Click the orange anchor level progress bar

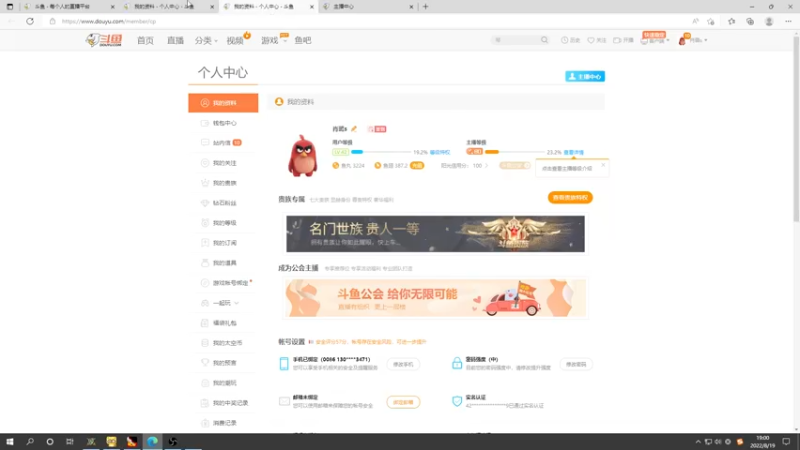pos(514,152)
